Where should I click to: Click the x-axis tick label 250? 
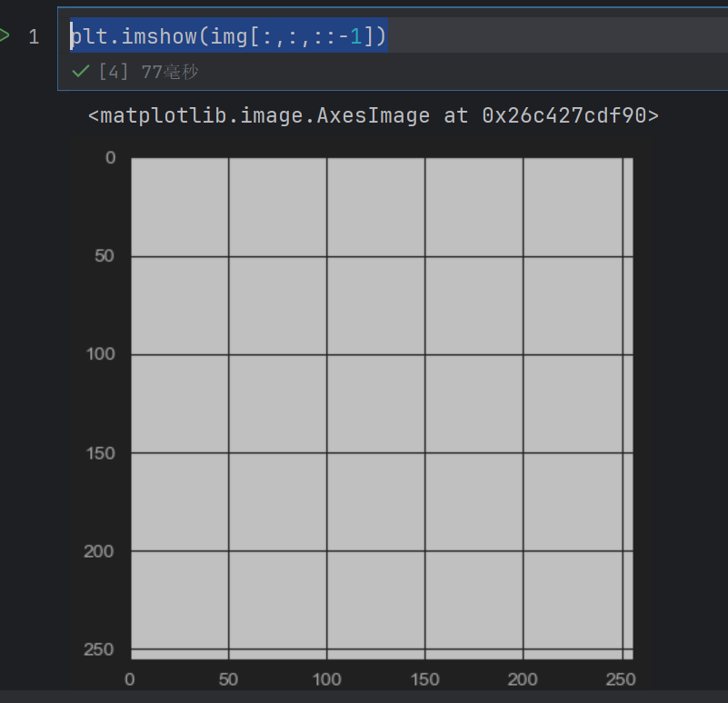pos(620,679)
